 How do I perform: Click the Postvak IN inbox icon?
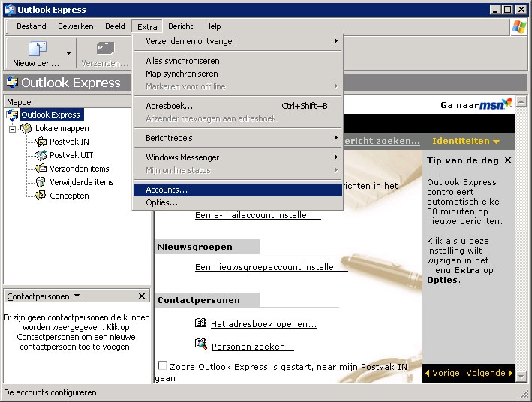[x=41, y=142]
